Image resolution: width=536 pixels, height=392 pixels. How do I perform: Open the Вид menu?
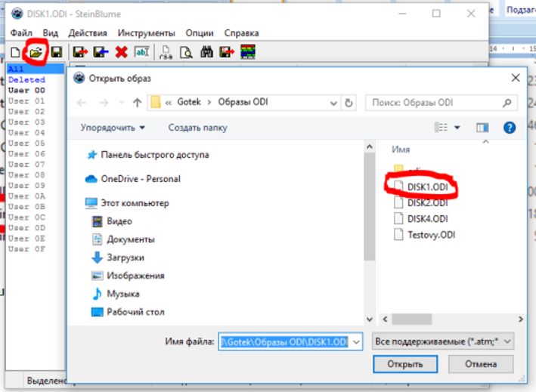(50, 33)
